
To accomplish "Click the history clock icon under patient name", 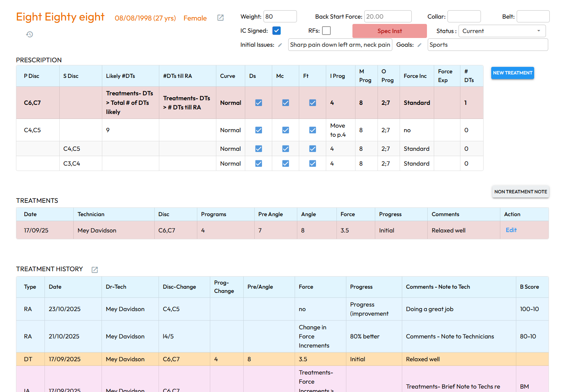I will tap(30, 35).
